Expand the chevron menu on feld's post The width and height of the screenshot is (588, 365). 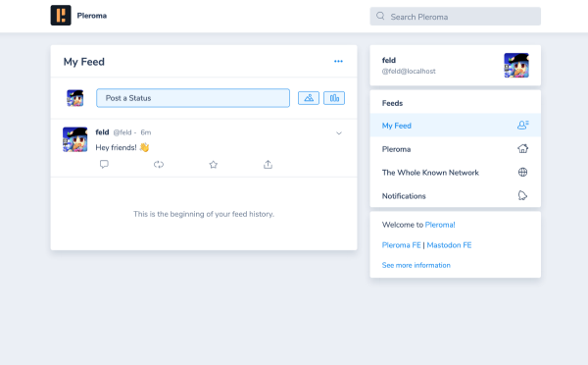(x=339, y=132)
